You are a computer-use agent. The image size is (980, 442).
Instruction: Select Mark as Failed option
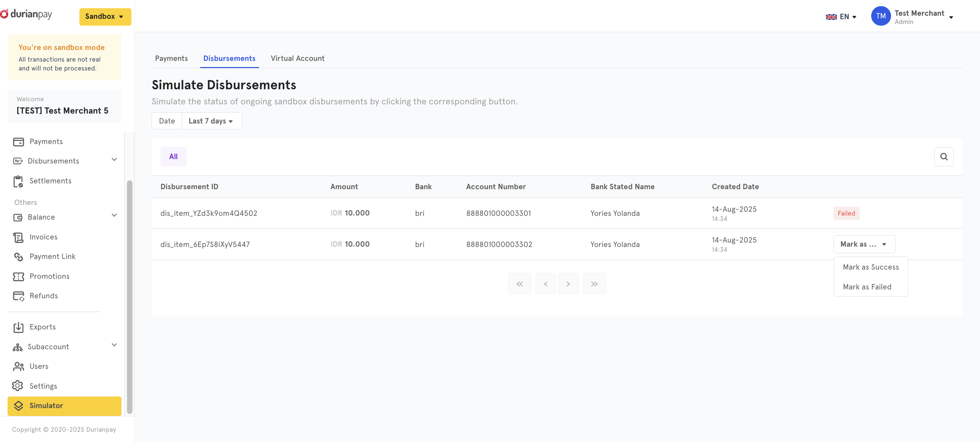pos(867,287)
